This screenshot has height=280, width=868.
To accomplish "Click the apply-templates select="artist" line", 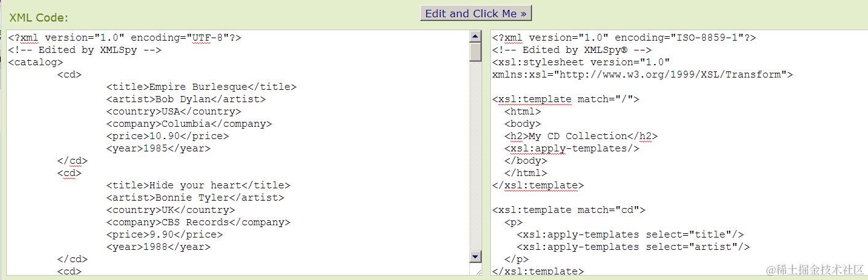I will (633, 247).
